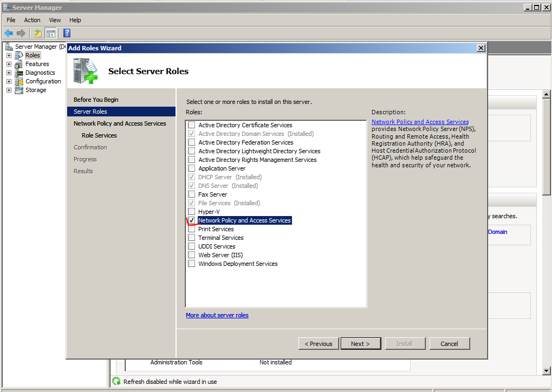The image size is (552, 392).
Task: Click the Up one level folder icon
Action: point(38,34)
